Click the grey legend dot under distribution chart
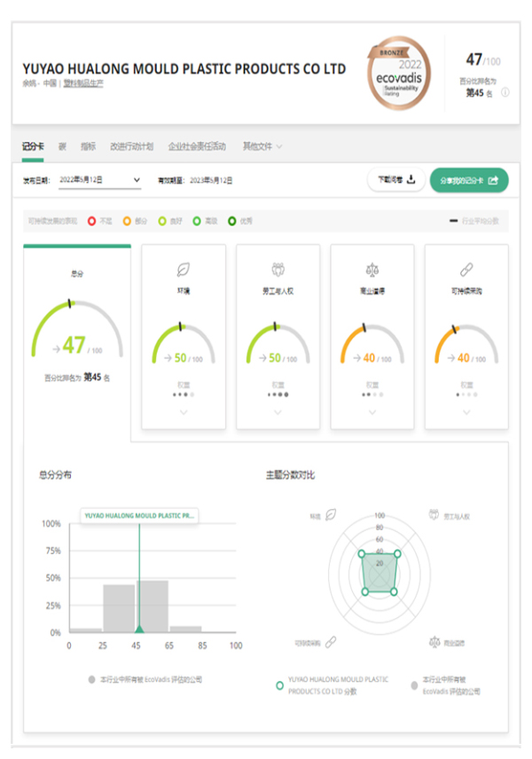Screen dimensions: 532x759 pyautogui.click(x=91, y=679)
